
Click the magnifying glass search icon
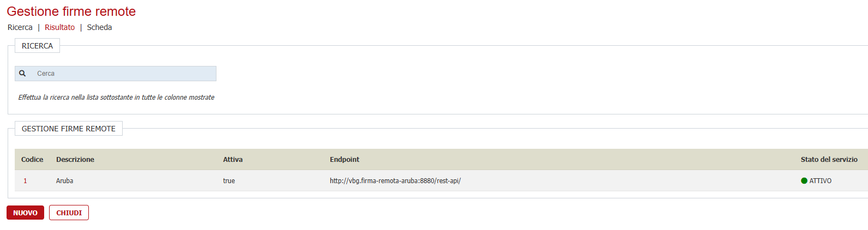22,73
